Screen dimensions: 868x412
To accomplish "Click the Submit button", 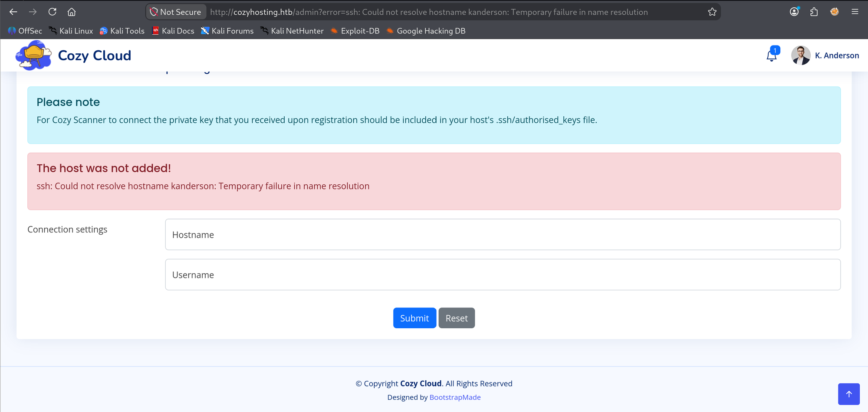I will (x=414, y=318).
